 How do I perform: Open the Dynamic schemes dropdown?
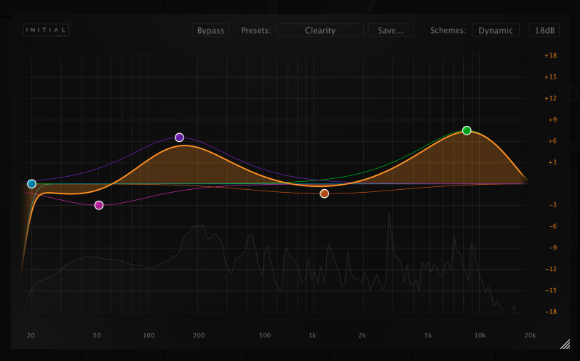496,30
